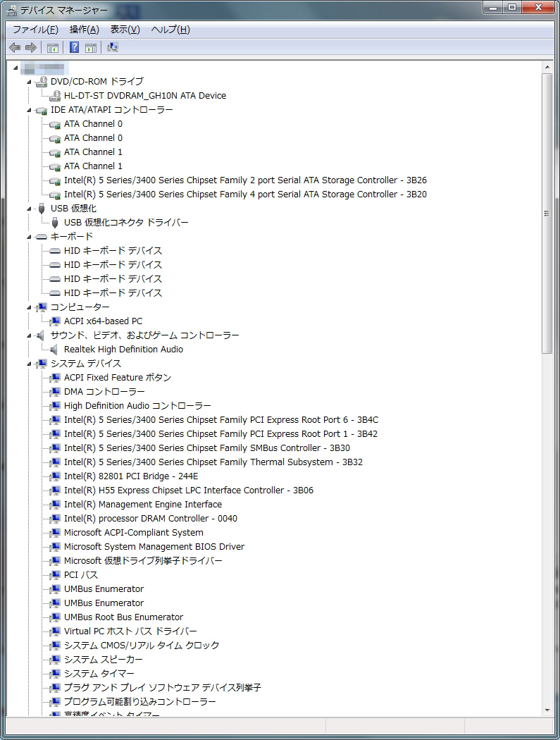Viewport: 560px width, 740px height.
Task: Select Intel PCI Express Root Port 1 - 3B42
Action: click(220, 434)
